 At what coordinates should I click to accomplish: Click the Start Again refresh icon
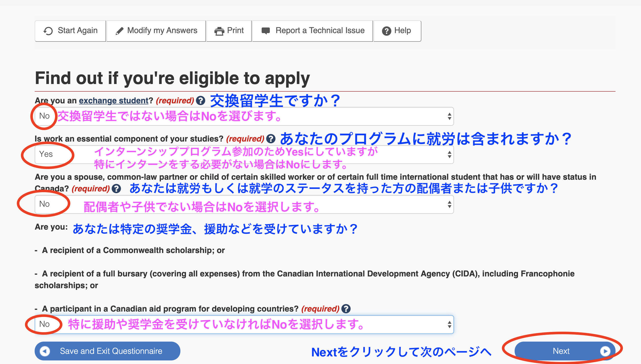tap(48, 31)
